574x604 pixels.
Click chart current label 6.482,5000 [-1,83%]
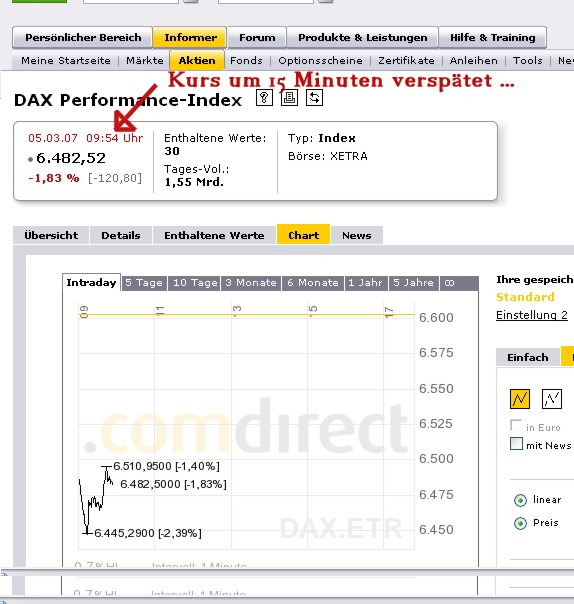pyautogui.click(x=173, y=484)
